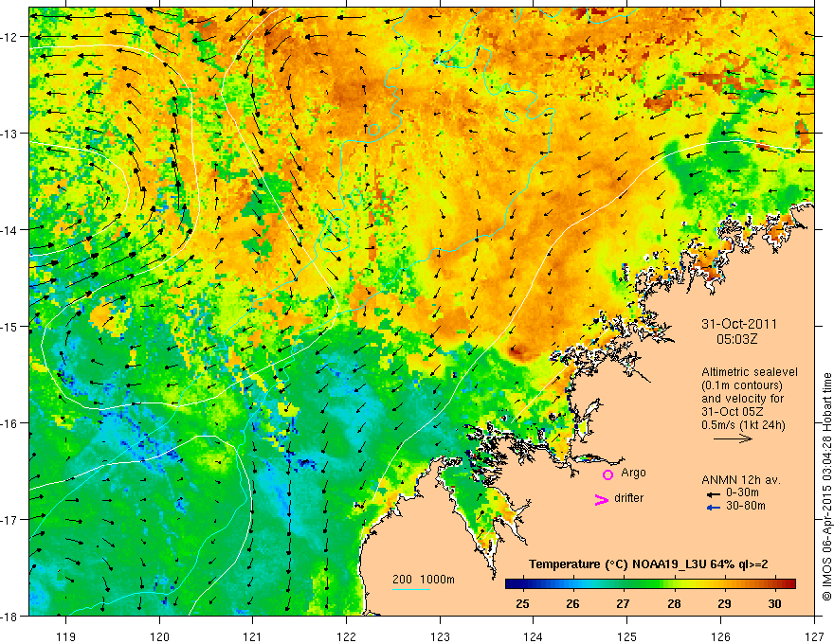
Task: Click the 'drifter' legend label
Action: (x=628, y=498)
